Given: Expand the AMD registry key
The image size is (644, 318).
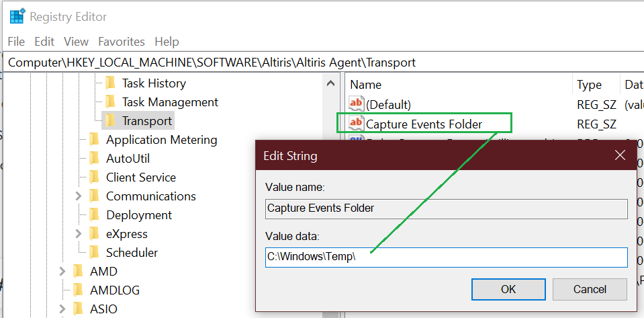Looking at the screenshot, I should (x=62, y=272).
